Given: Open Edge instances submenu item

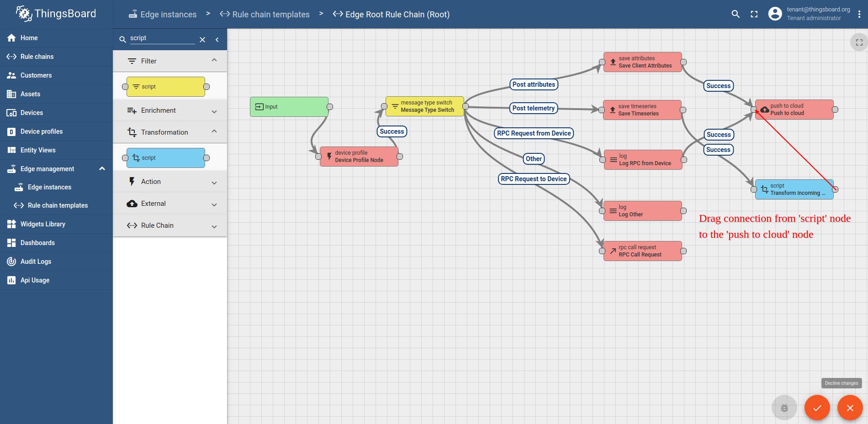Looking at the screenshot, I should pyautogui.click(x=56, y=187).
